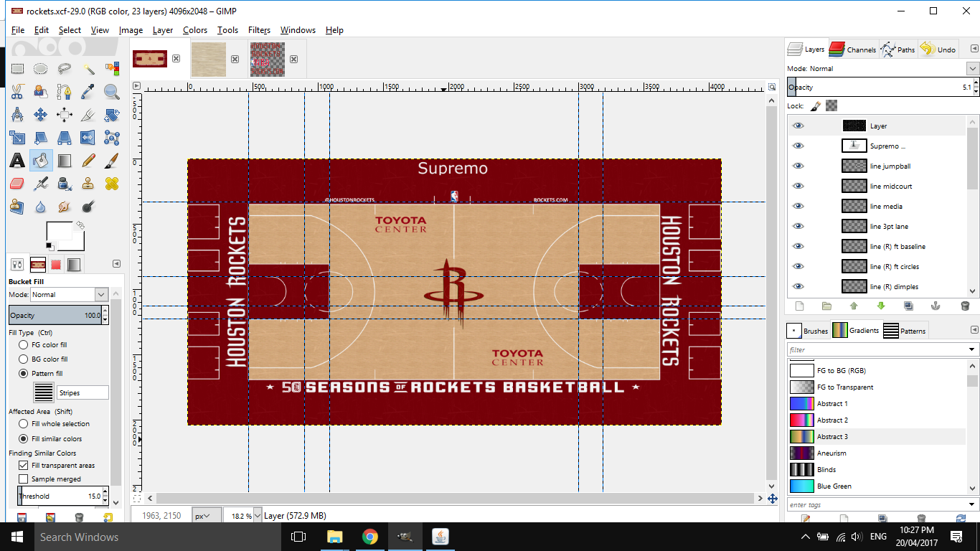Image resolution: width=980 pixels, height=551 pixels.
Task: Select the Shear tool
Action: [x=41, y=138]
